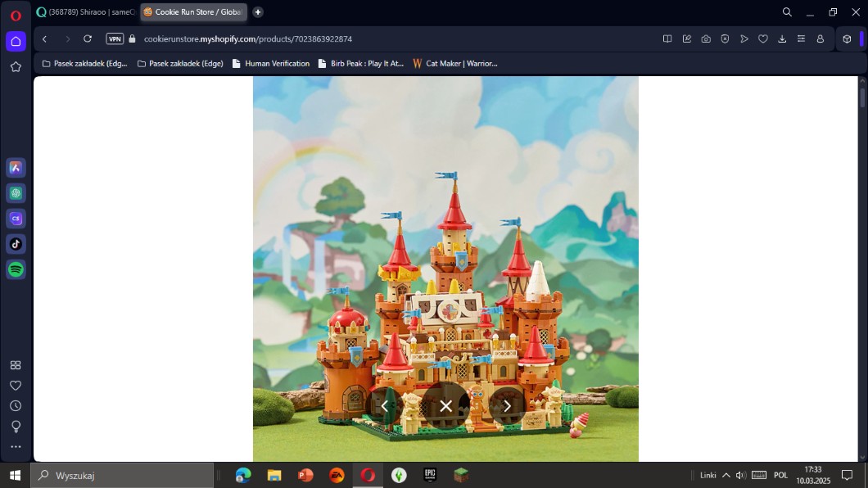Click the Windows taskbar search box
Viewport: 868px width, 488px height.
[x=123, y=475]
